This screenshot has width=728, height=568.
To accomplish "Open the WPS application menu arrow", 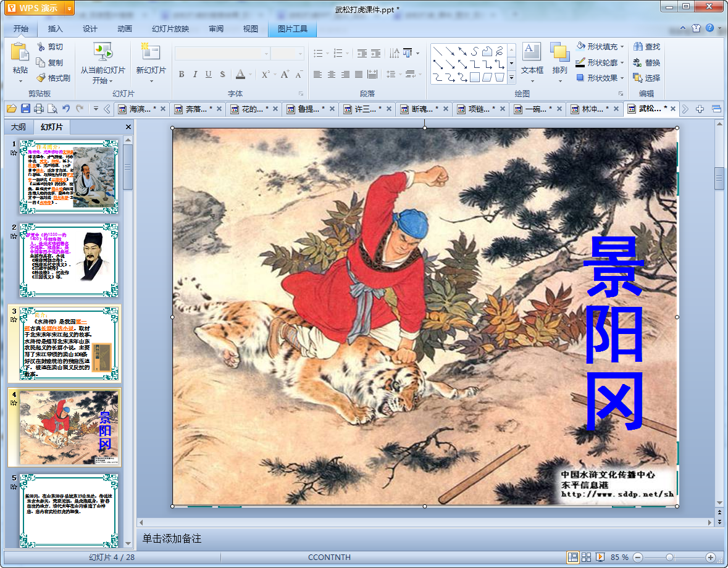I will tap(69, 8).
